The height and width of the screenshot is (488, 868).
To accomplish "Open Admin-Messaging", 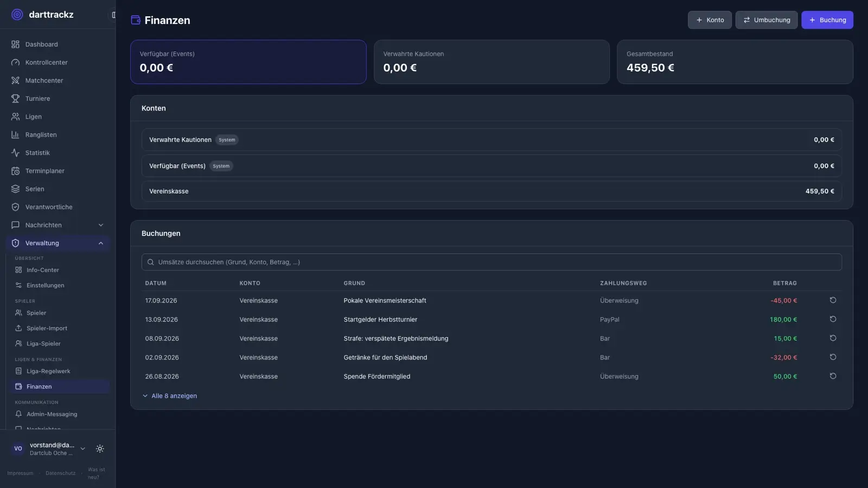I will coord(60,414).
